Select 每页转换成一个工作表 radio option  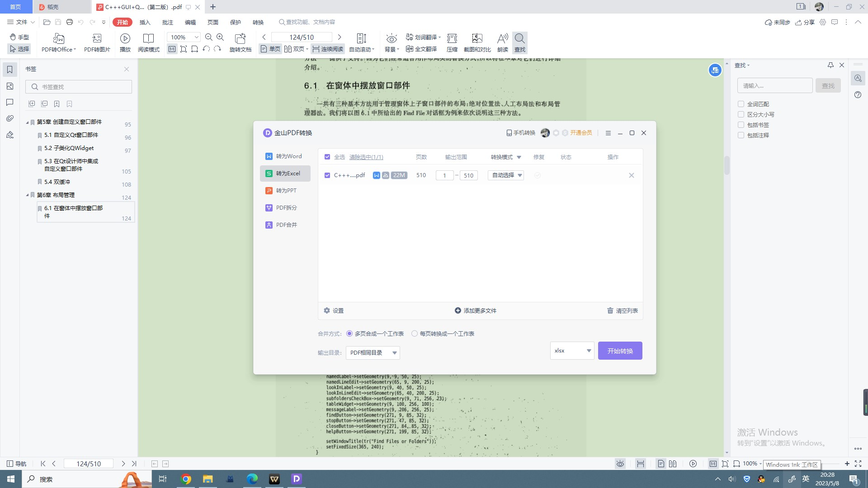[x=415, y=333]
